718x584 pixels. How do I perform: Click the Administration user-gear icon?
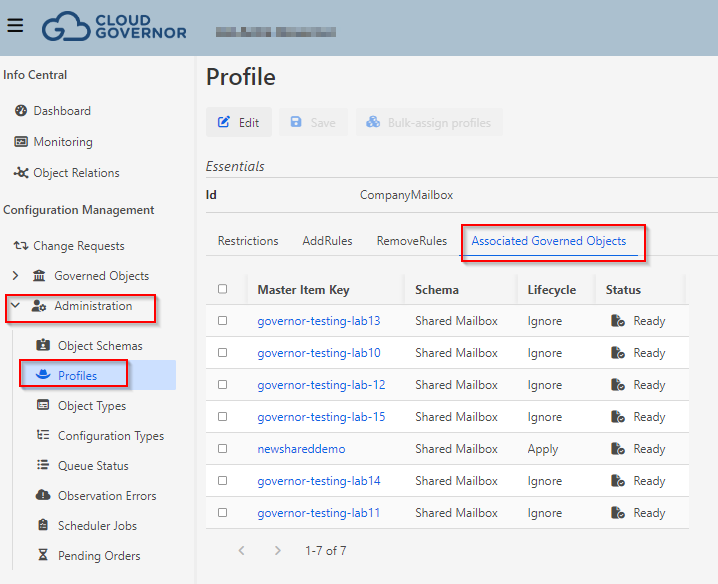click(39, 306)
